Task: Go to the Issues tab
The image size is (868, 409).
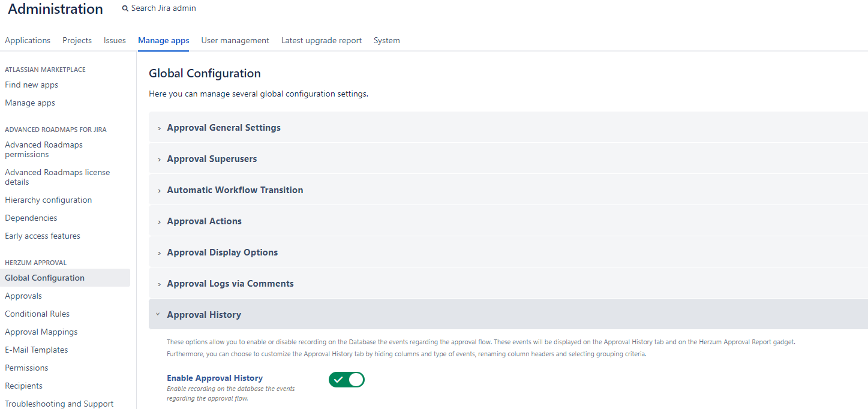Action: point(115,41)
